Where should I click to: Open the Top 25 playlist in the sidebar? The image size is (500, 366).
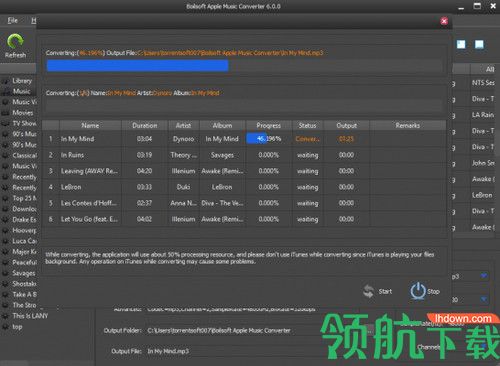pyautogui.click(x=24, y=198)
